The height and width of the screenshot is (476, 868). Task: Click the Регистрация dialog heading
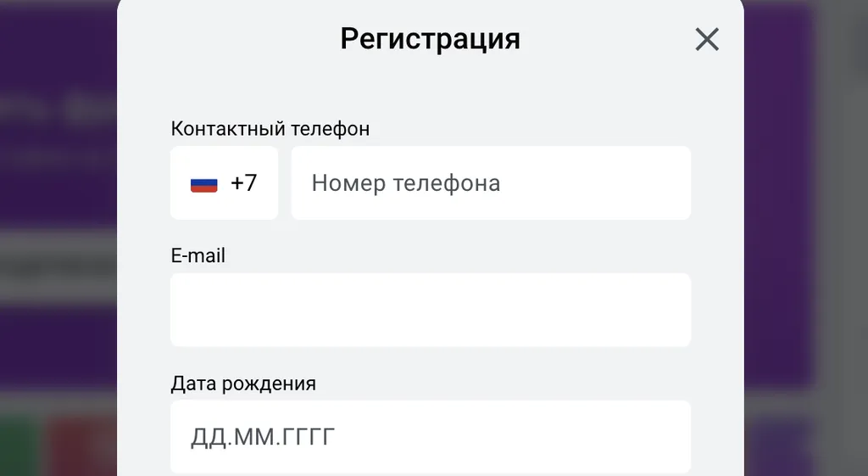430,39
